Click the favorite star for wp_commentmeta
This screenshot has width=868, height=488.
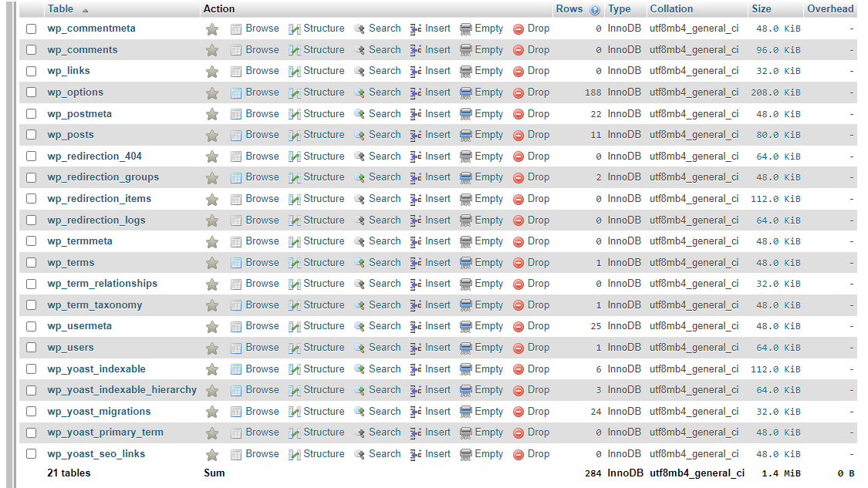pyautogui.click(x=212, y=29)
